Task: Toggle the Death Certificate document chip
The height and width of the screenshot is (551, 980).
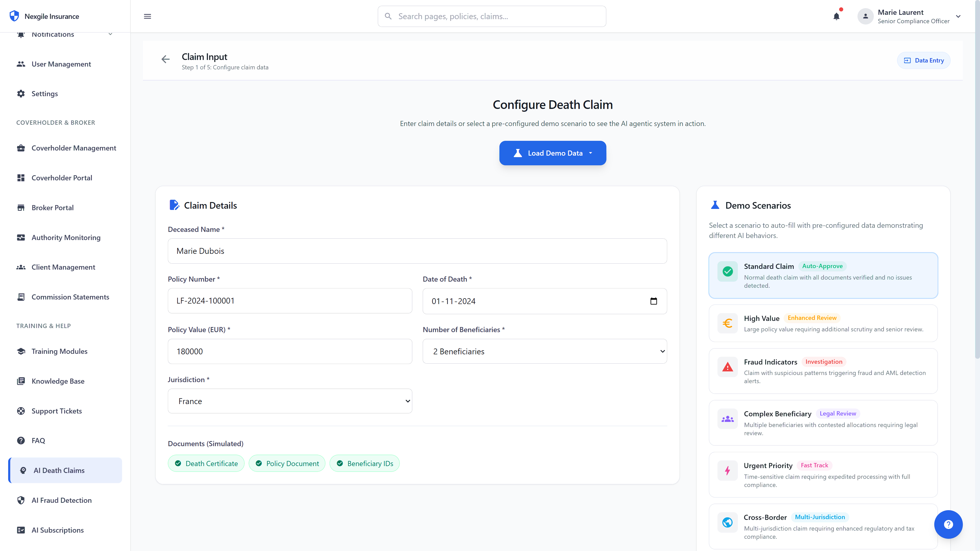Action: [x=206, y=463]
